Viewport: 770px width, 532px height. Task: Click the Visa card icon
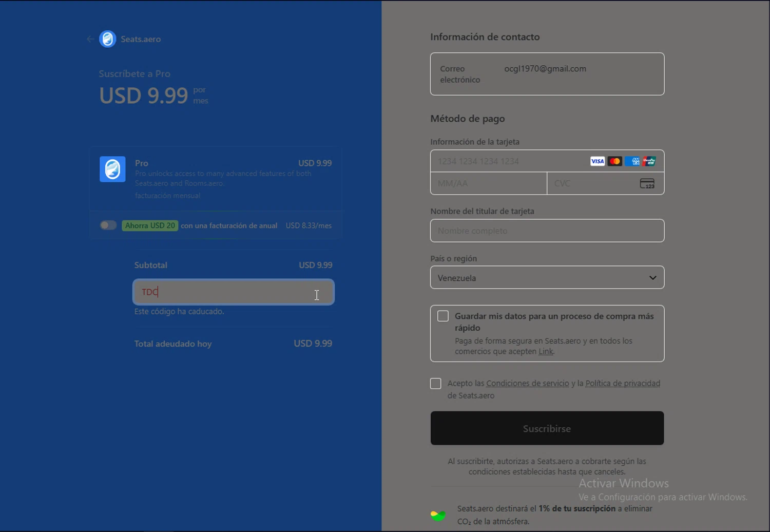[598, 161]
